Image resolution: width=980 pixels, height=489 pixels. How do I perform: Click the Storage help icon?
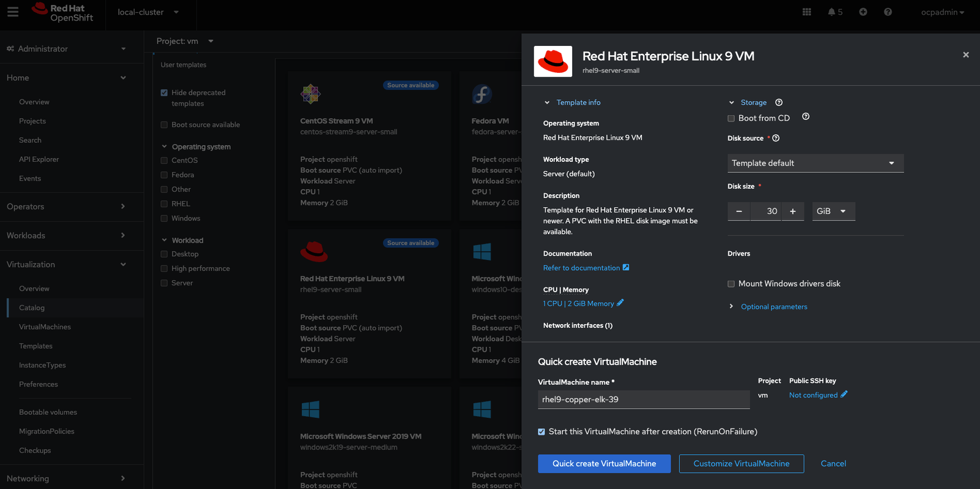779,102
